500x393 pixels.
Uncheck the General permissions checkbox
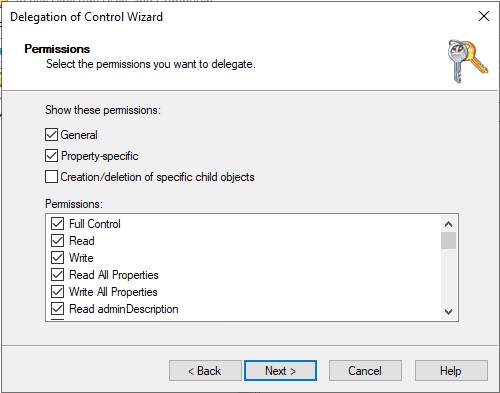pos(51,135)
